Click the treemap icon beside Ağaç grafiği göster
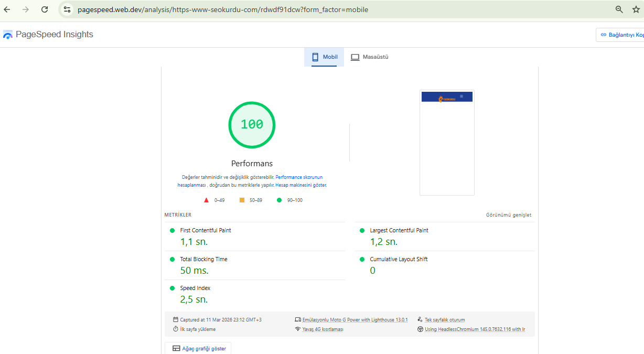The width and height of the screenshot is (644, 354). (x=176, y=348)
